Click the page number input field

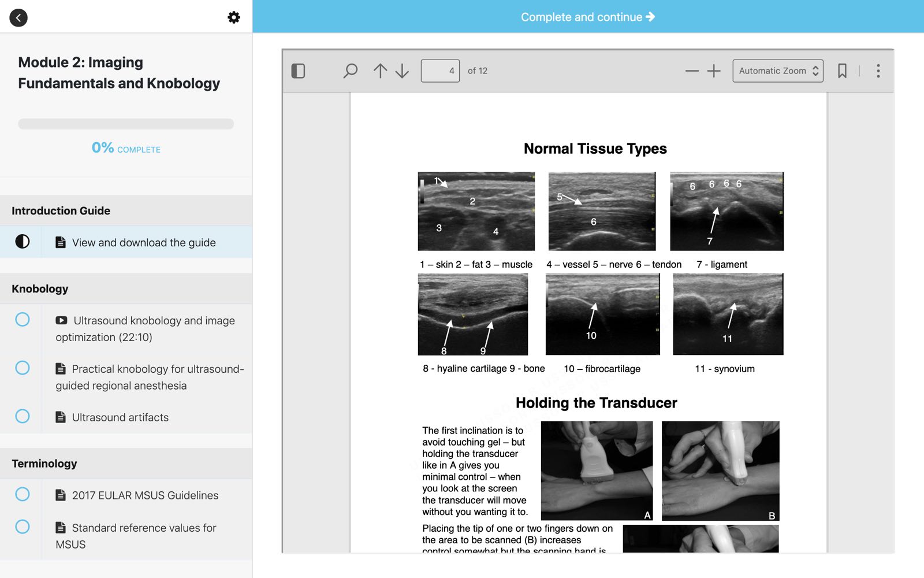coord(440,71)
